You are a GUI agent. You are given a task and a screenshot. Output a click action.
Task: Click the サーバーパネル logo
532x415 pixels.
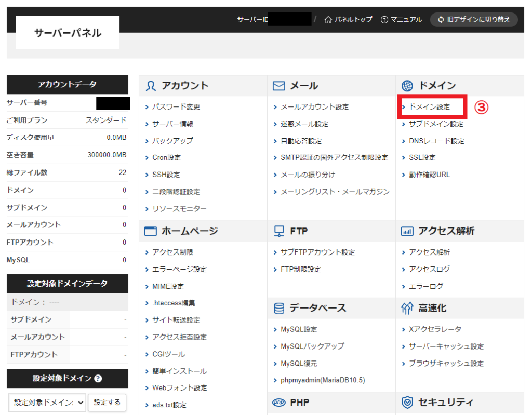(x=68, y=33)
